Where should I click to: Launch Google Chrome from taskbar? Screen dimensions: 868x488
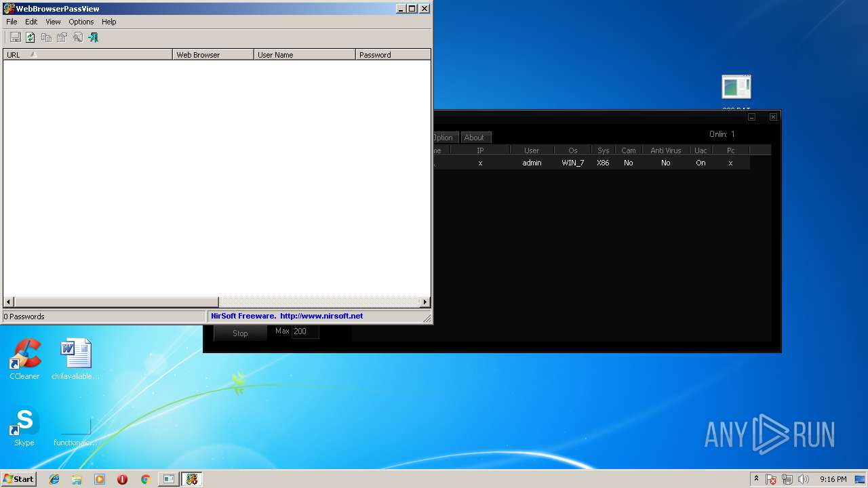pyautogui.click(x=145, y=479)
